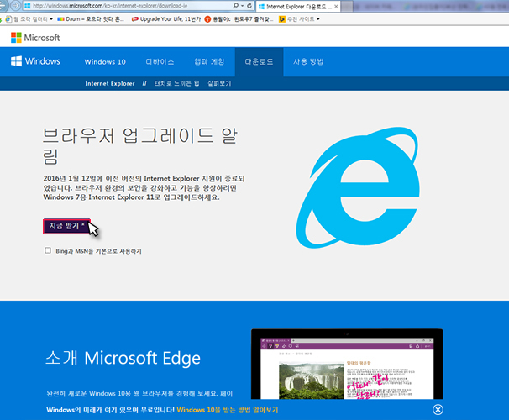
Task: Click the 지금 받기 download button
Action: [x=66, y=226]
